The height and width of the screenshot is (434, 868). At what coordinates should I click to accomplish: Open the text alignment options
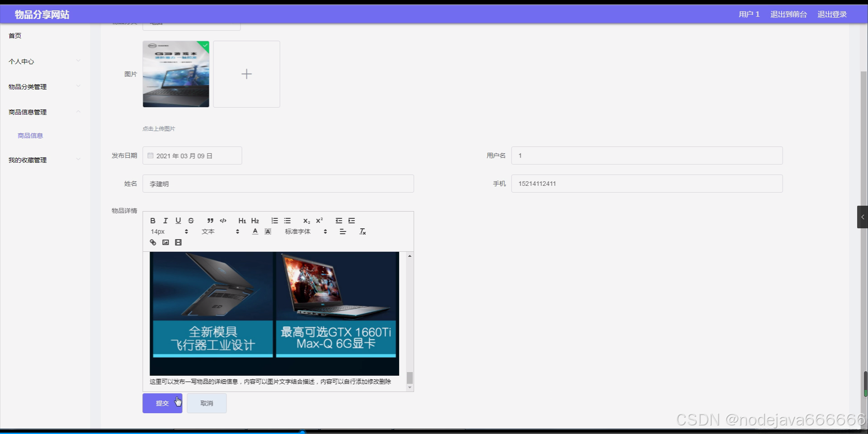(x=343, y=231)
